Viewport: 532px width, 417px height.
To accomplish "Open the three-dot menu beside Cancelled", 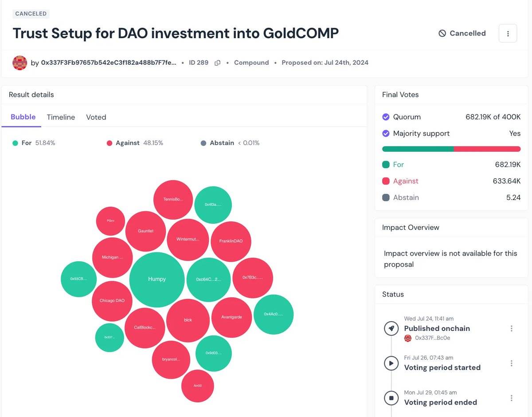I will (x=508, y=33).
